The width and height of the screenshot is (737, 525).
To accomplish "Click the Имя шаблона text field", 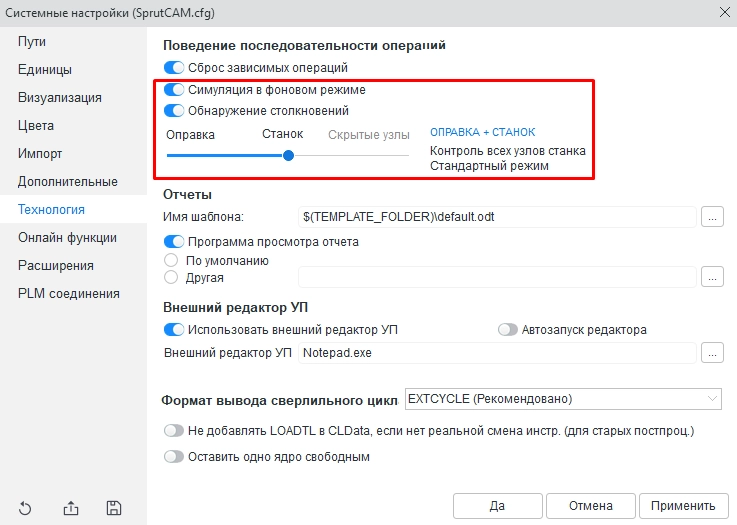I will (x=497, y=216).
